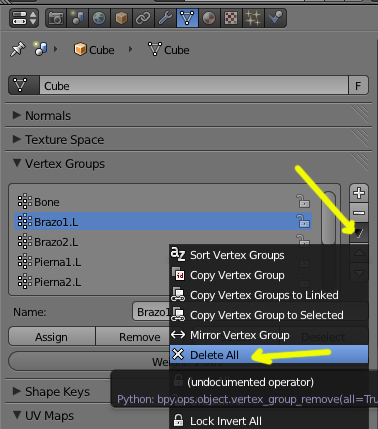
Task: Toggle lock on Brazo1.L vertex group
Action: coord(303,221)
